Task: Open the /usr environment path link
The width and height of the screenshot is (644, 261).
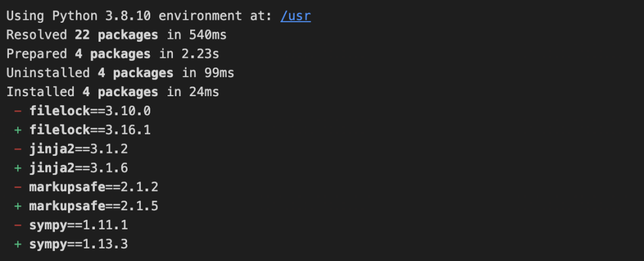Action: click(x=295, y=16)
